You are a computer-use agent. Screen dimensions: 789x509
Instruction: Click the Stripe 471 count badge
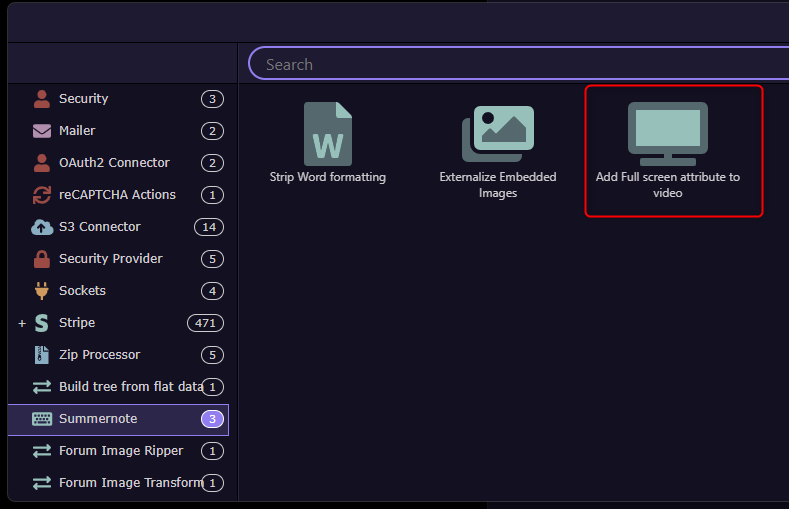tap(205, 323)
